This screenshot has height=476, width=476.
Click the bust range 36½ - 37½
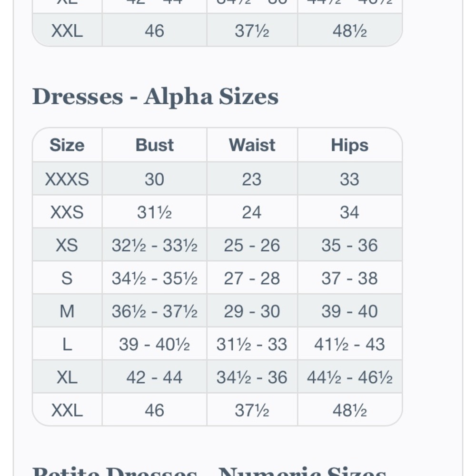point(155,311)
